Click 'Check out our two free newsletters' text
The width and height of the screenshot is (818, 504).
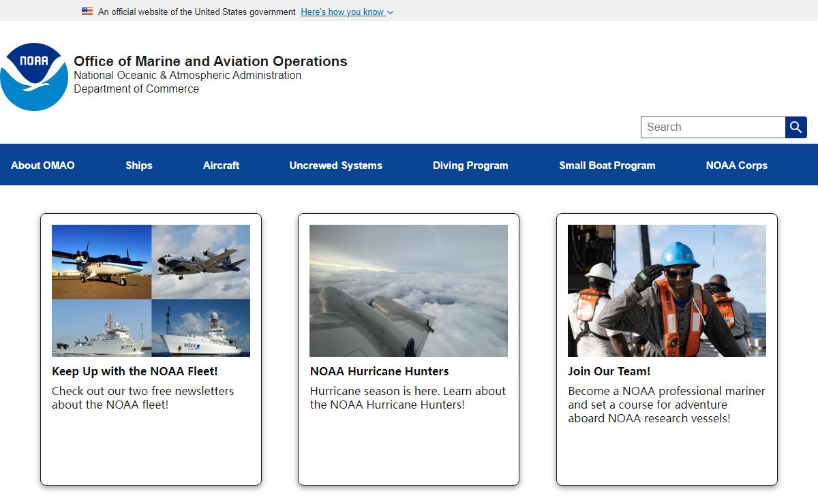[142, 398]
